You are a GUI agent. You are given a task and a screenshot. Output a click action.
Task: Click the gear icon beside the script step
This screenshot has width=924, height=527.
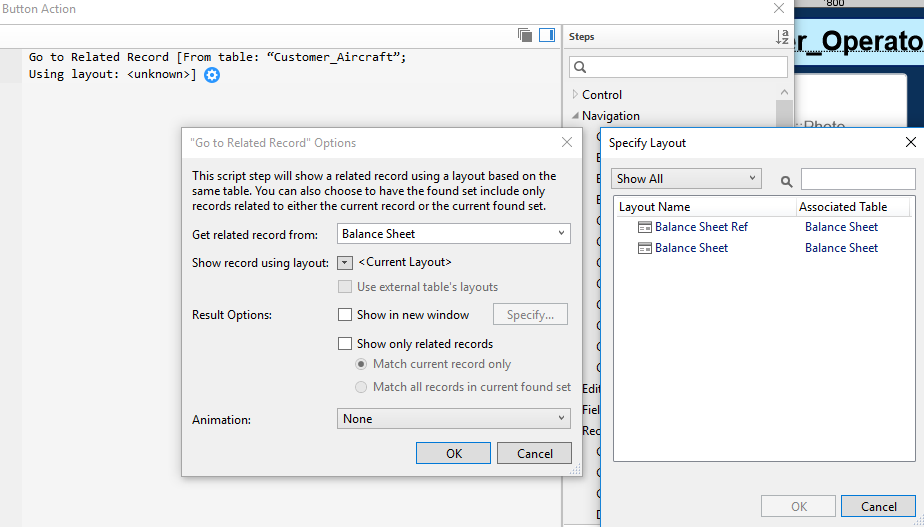212,75
